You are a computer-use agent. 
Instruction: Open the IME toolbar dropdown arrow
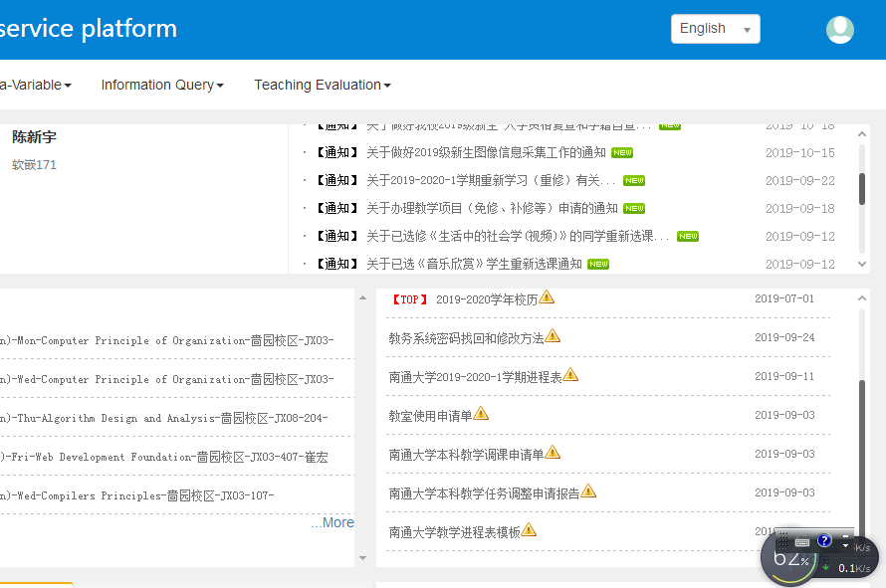point(845,545)
